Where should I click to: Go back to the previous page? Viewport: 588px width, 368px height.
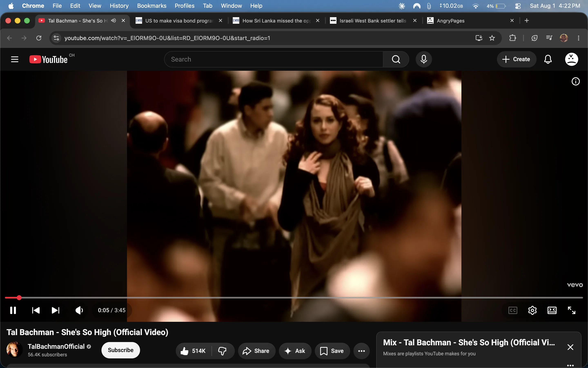(9, 38)
